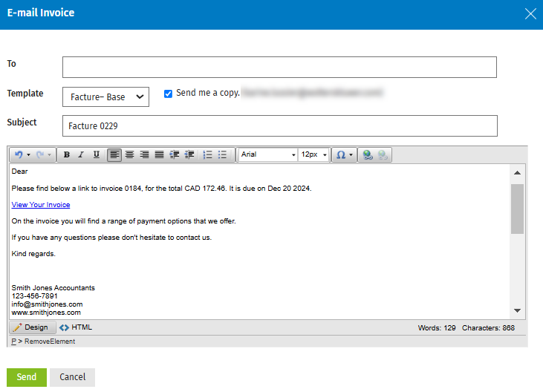Click the Outdent icon
543x392 pixels.
coord(189,154)
